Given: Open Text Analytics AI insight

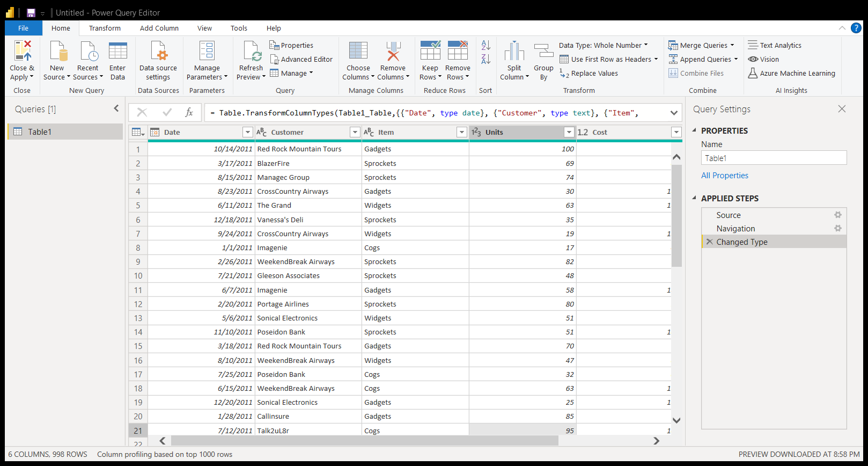Looking at the screenshot, I should [x=775, y=46].
